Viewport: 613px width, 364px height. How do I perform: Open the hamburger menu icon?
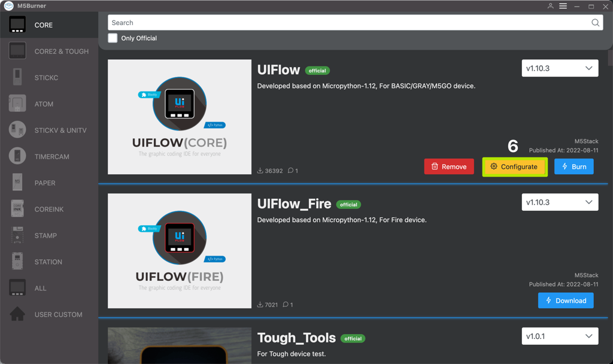pos(563,6)
